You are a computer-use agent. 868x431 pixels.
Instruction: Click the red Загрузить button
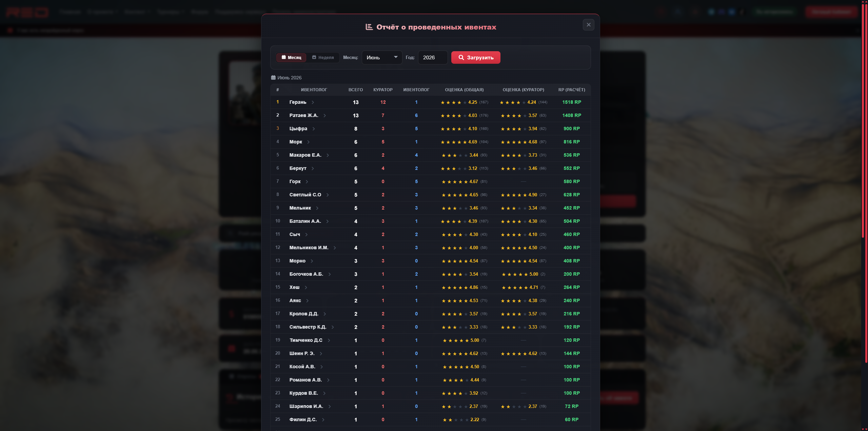[x=476, y=58]
